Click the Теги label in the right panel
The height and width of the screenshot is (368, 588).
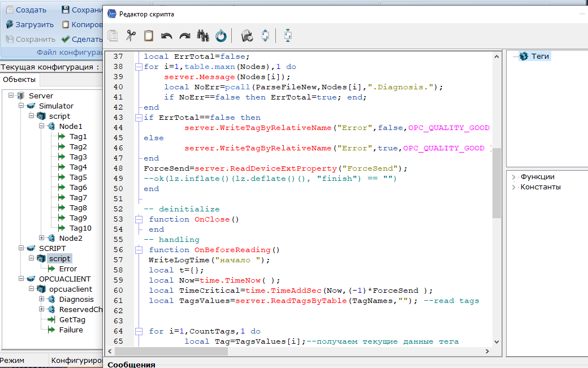(540, 56)
